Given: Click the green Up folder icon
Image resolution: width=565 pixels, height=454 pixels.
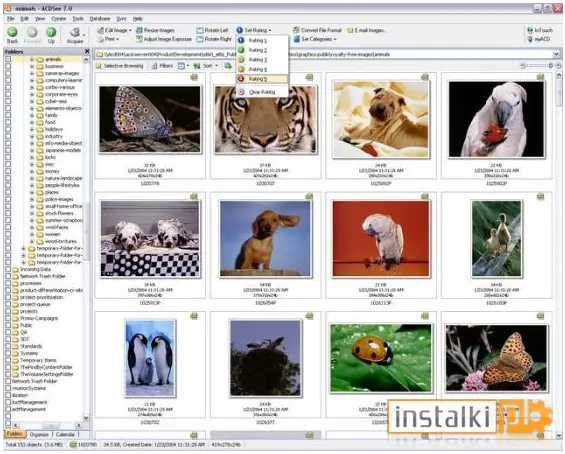Looking at the screenshot, I should click(51, 32).
